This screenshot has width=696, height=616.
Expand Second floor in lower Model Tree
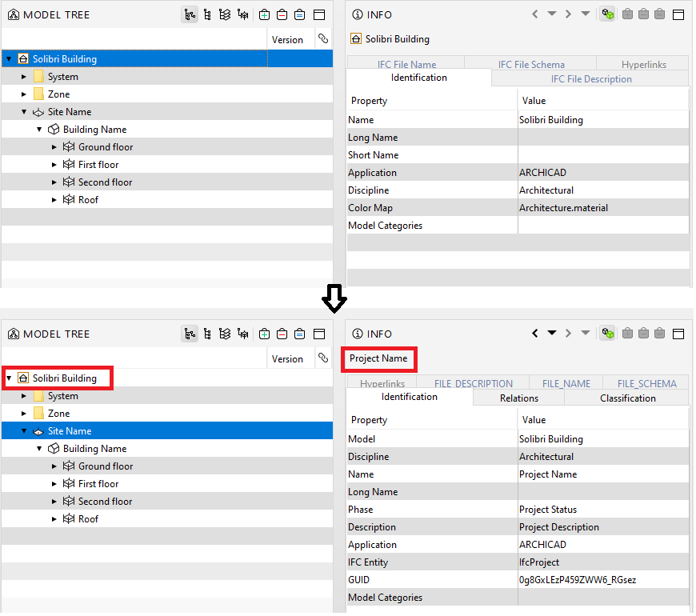tap(54, 502)
